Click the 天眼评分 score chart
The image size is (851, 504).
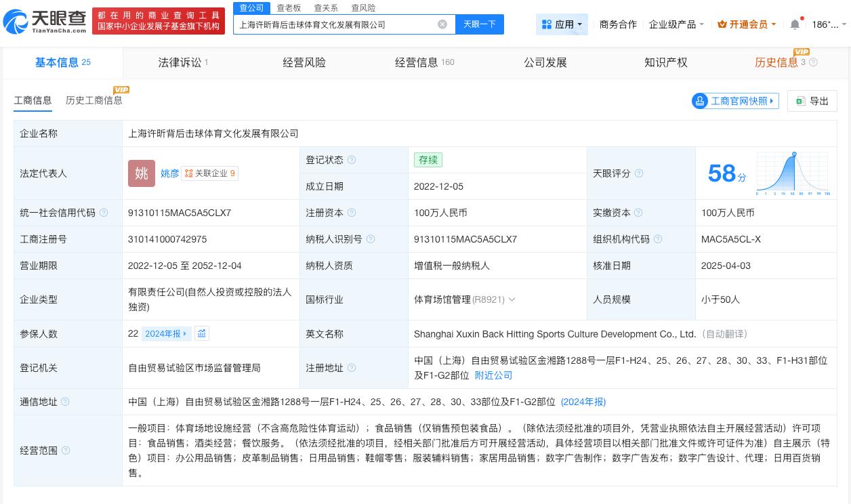(792, 173)
